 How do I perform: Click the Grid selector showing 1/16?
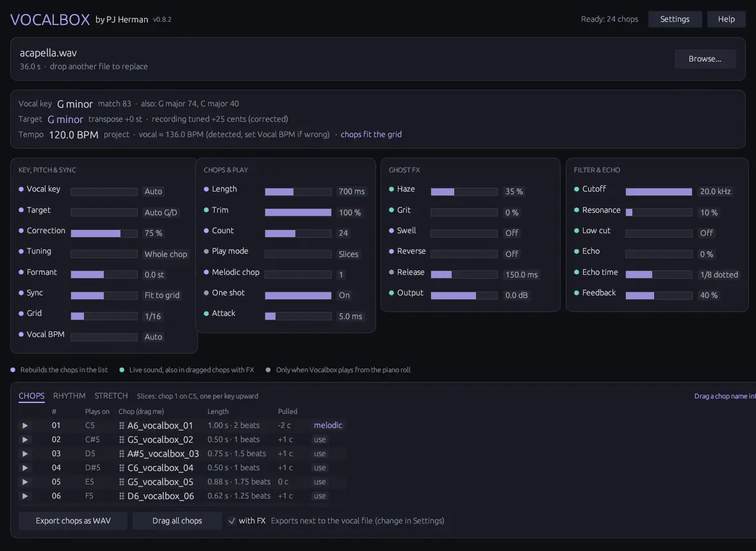click(x=104, y=317)
